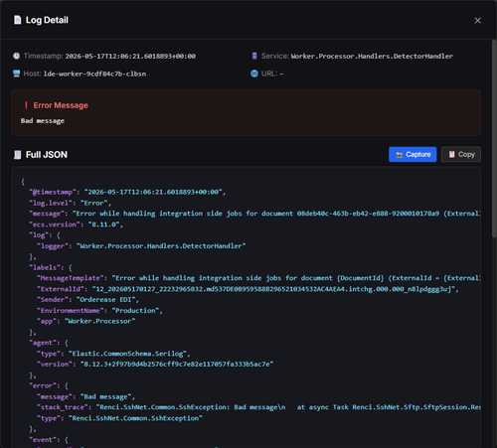Image resolution: width=497 pixels, height=448 pixels.
Task: Click the camera icon in Capture button
Action: coord(399,155)
